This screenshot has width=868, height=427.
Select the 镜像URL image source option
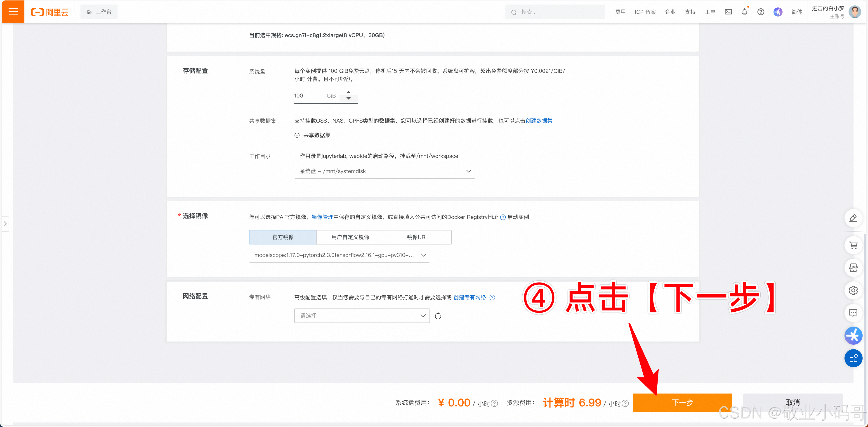tap(417, 237)
